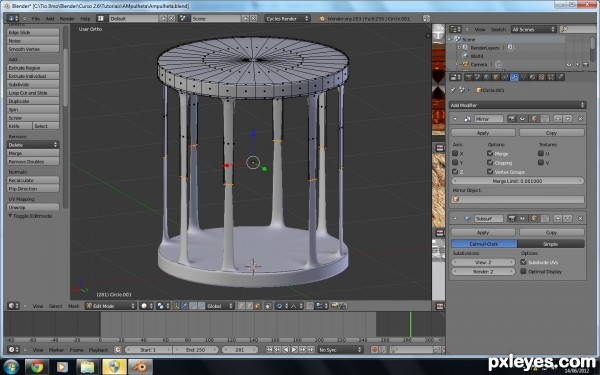
Task: Open the Texture properties checker icon
Action: [541, 77]
